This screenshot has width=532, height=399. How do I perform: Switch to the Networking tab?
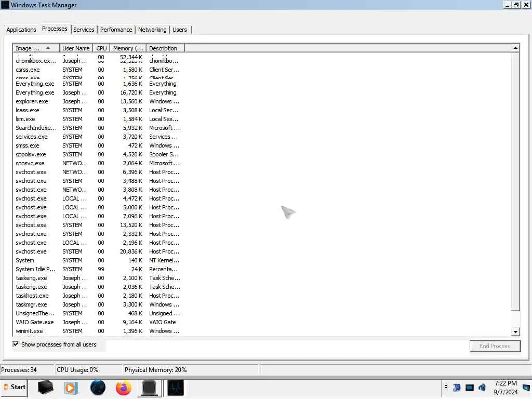pyautogui.click(x=152, y=30)
